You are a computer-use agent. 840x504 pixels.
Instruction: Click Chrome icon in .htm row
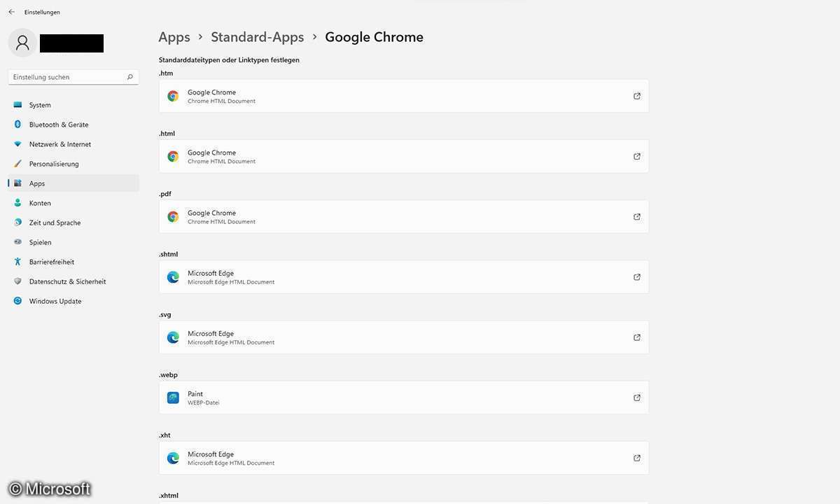click(173, 96)
